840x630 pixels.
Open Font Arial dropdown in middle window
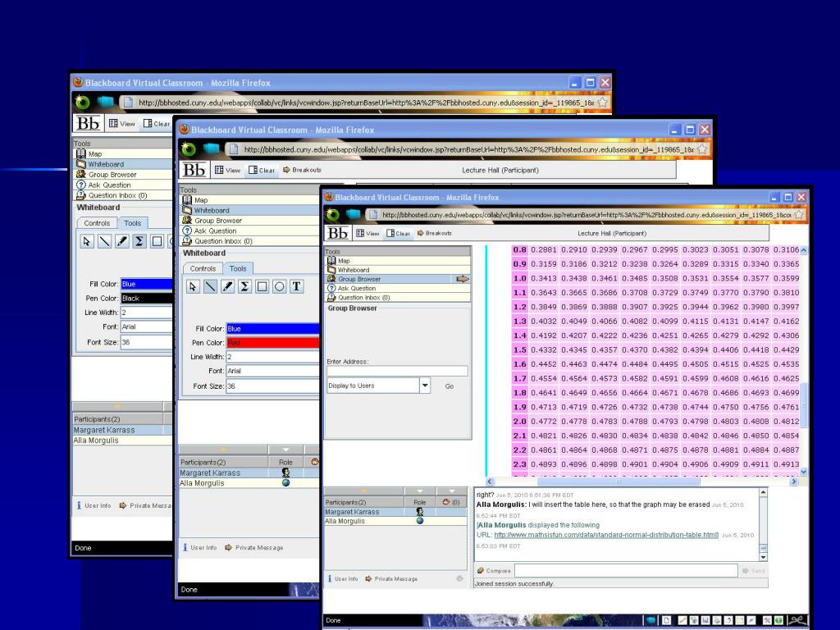click(x=272, y=371)
